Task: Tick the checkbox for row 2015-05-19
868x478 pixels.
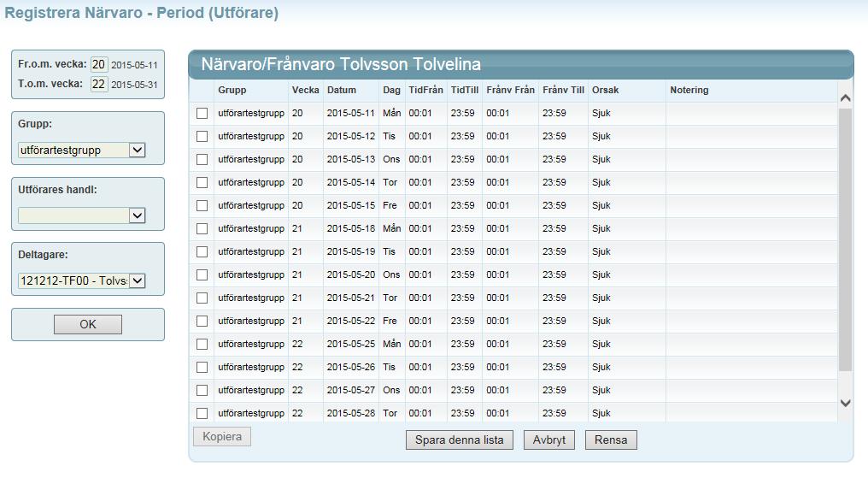Action: (x=202, y=252)
